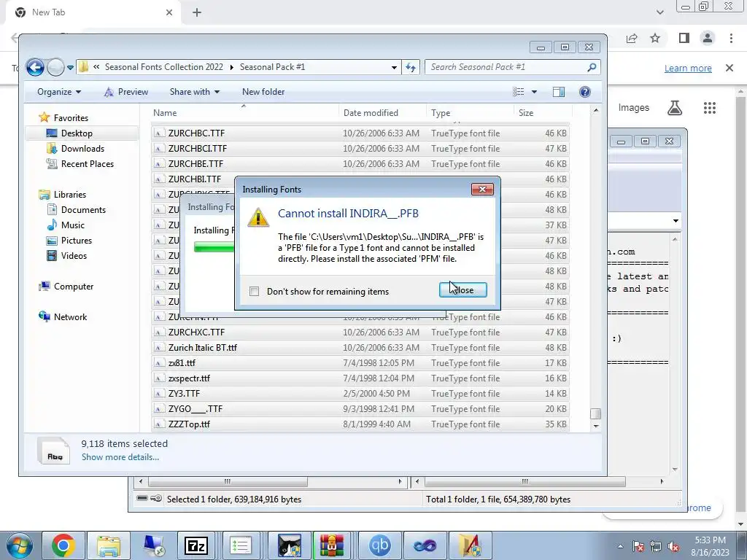Select ZURCHXC.TTF file
Viewport: 747px width, 560px height.
coord(360,332)
